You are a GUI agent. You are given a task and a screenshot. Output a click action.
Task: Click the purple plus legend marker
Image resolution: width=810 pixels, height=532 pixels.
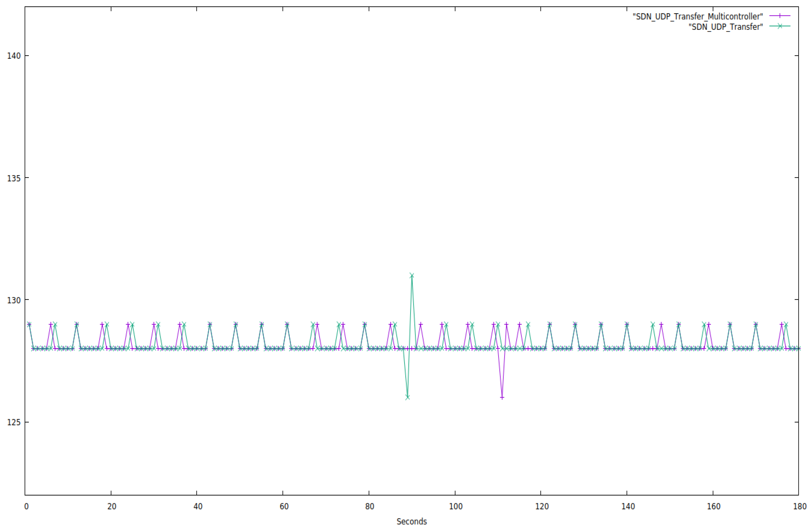pyautogui.click(x=780, y=16)
